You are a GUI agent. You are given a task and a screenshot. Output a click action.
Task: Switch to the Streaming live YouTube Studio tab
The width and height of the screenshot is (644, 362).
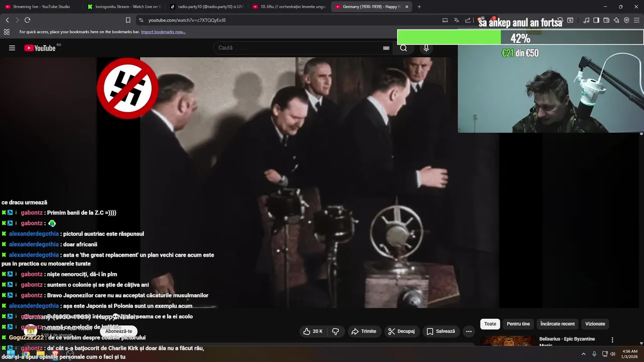(41, 7)
